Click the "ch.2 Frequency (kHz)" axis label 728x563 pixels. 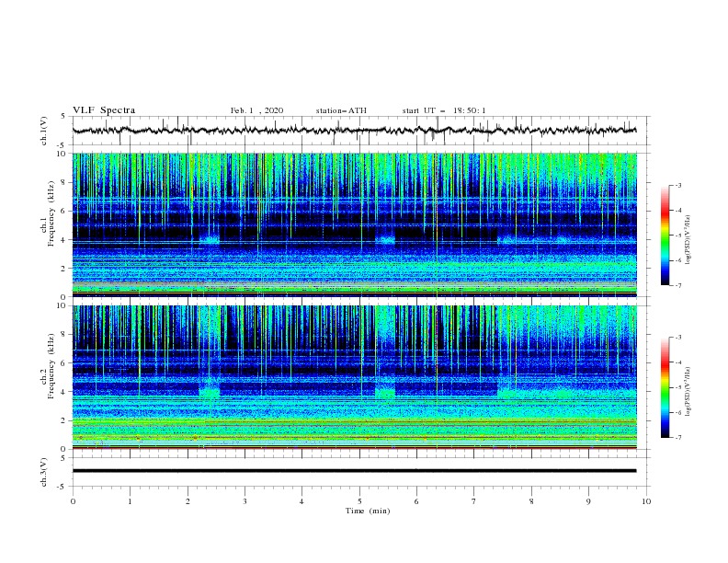(48, 366)
